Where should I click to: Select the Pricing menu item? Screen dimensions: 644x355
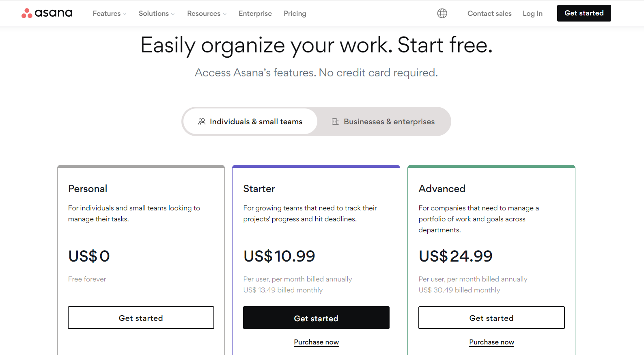tap(295, 13)
